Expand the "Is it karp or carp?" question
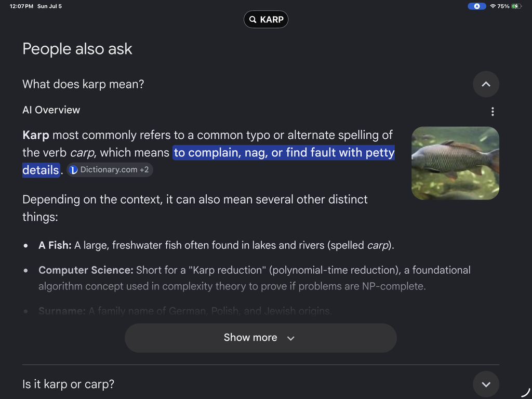Viewport: 532px width, 399px height. click(x=486, y=384)
